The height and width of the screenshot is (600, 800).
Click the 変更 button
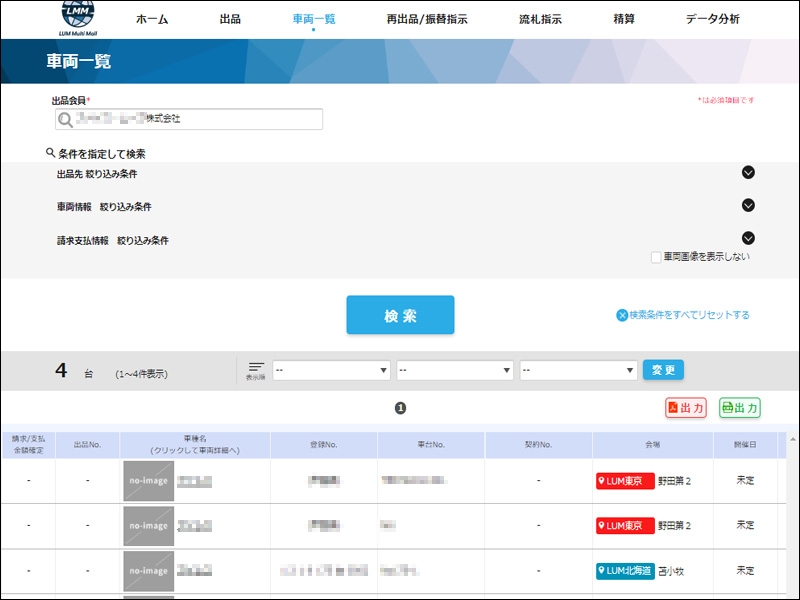click(x=663, y=370)
